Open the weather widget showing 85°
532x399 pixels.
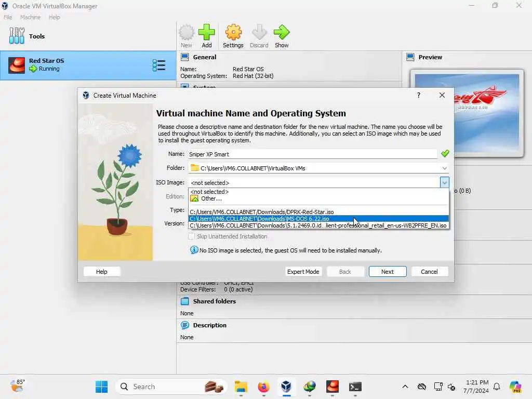click(x=17, y=386)
